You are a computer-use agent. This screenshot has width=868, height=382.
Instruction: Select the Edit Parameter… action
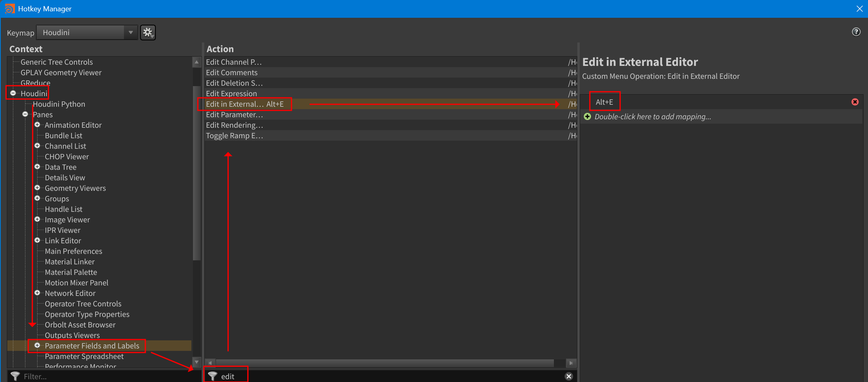point(390,114)
